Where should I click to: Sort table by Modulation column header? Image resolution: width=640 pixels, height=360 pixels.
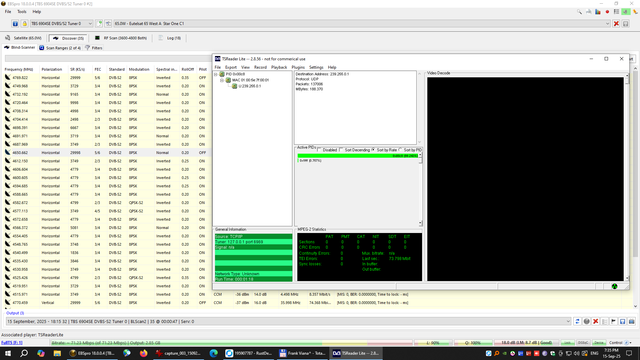pos(139,69)
